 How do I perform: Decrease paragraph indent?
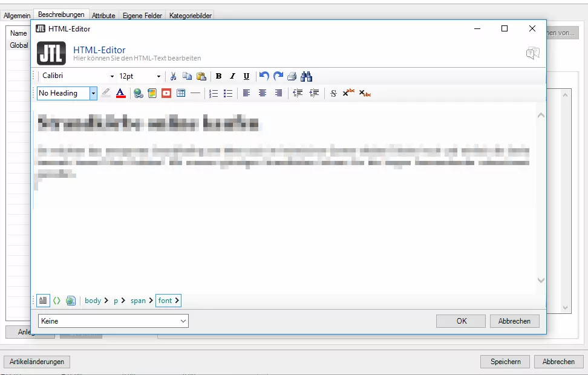pos(298,93)
